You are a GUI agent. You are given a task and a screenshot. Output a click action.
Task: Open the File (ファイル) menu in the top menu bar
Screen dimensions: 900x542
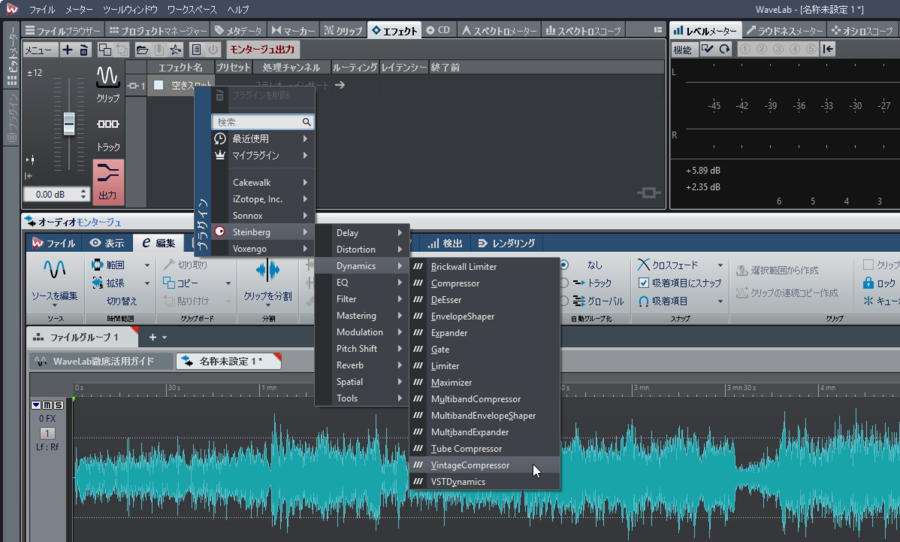click(42, 10)
